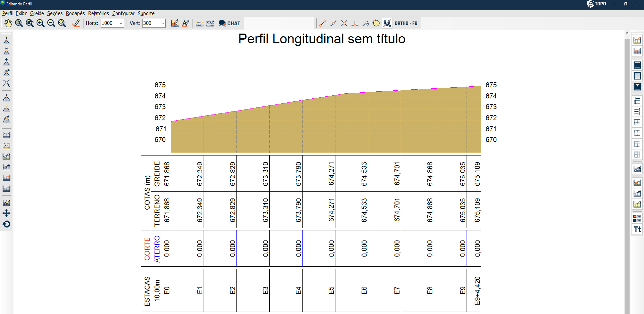
Task: Expand the Vert scale dropdown
Action: [162, 23]
